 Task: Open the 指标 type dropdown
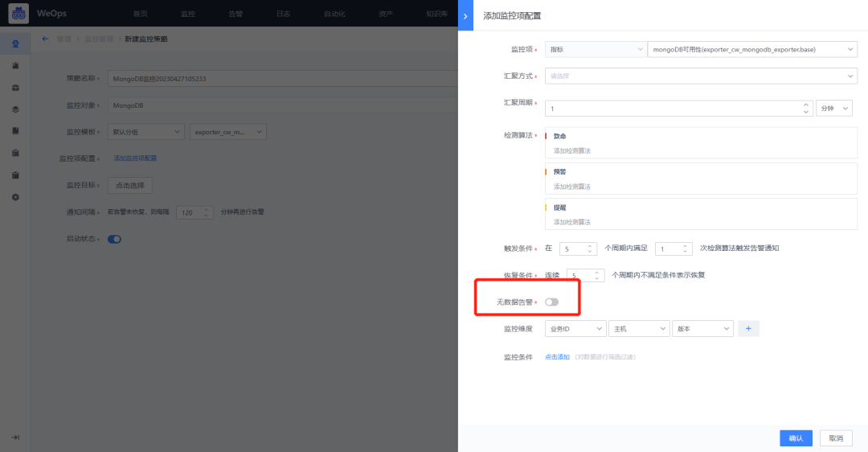pos(596,49)
